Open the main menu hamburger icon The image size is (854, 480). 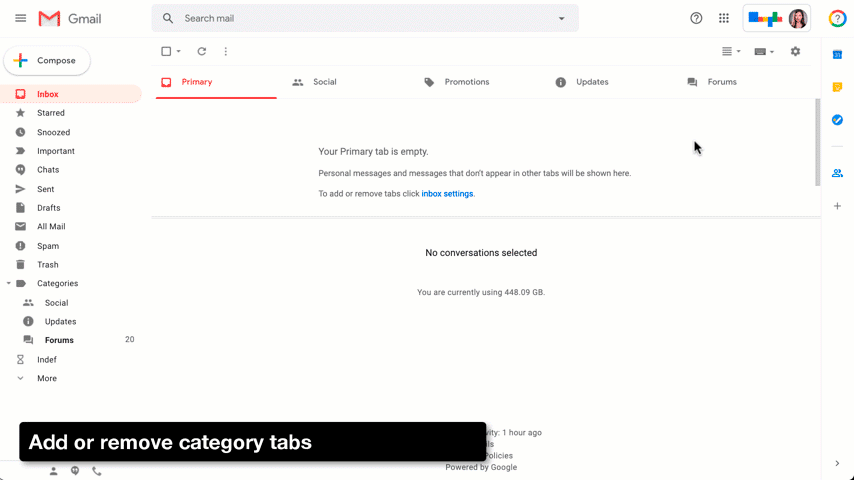pyautogui.click(x=21, y=19)
